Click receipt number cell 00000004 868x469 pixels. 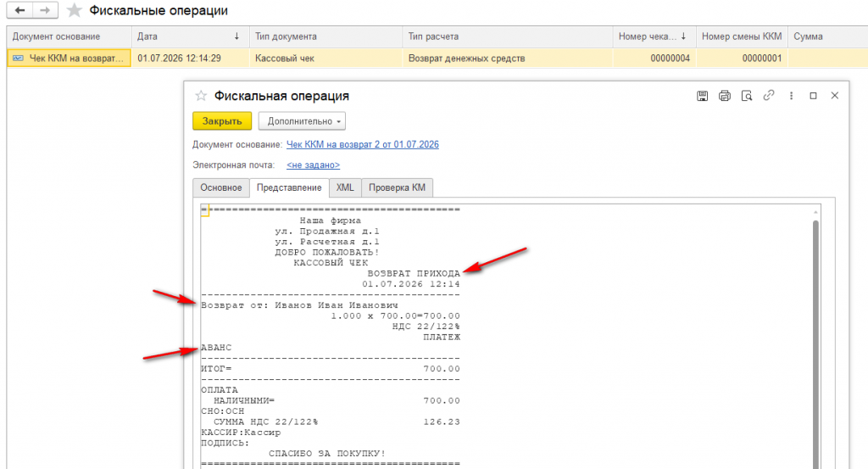click(x=654, y=59)
